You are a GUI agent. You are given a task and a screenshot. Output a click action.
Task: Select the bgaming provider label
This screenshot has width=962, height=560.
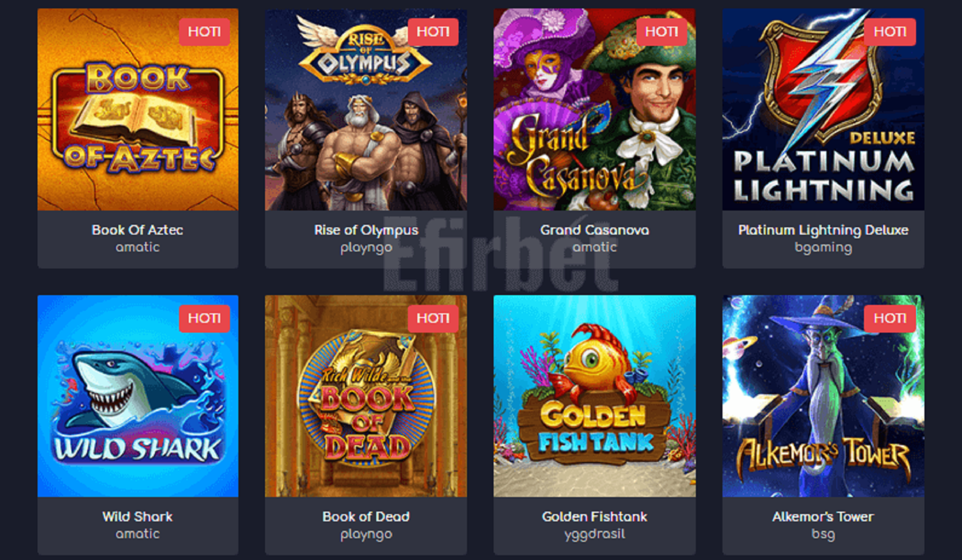click(823, 248)
